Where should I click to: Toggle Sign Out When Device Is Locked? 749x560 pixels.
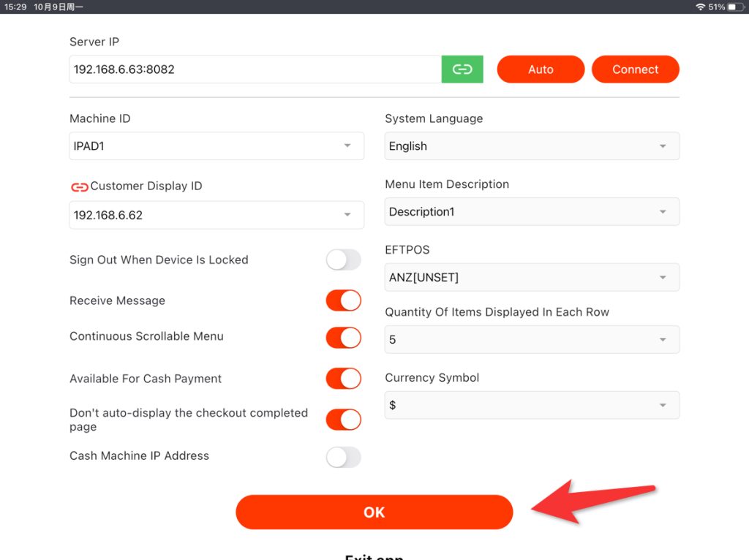coord(343,260)
